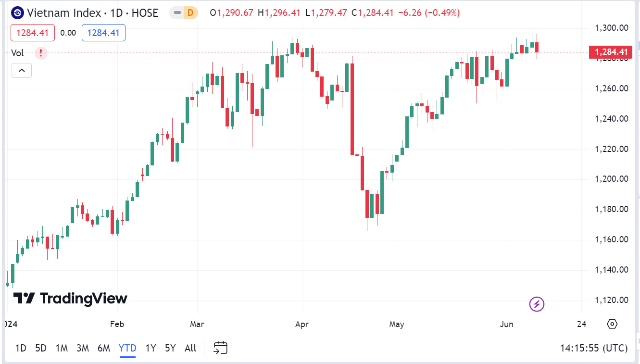Click the Vol indicator label

point(17,53)
